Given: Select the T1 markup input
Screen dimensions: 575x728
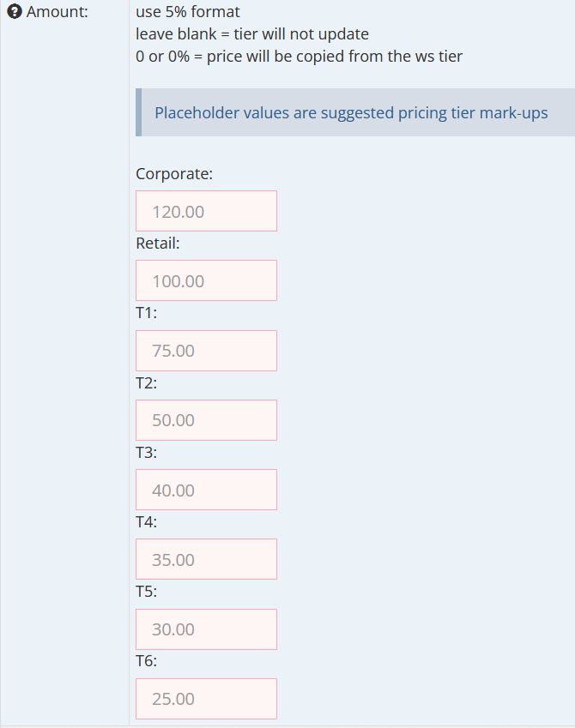Looking at the screenshot, I should [206, 350].
